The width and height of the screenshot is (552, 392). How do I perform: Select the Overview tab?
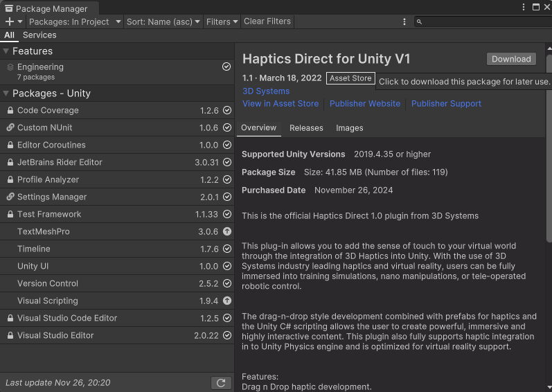pyautogui.click(x=259, y=128)
